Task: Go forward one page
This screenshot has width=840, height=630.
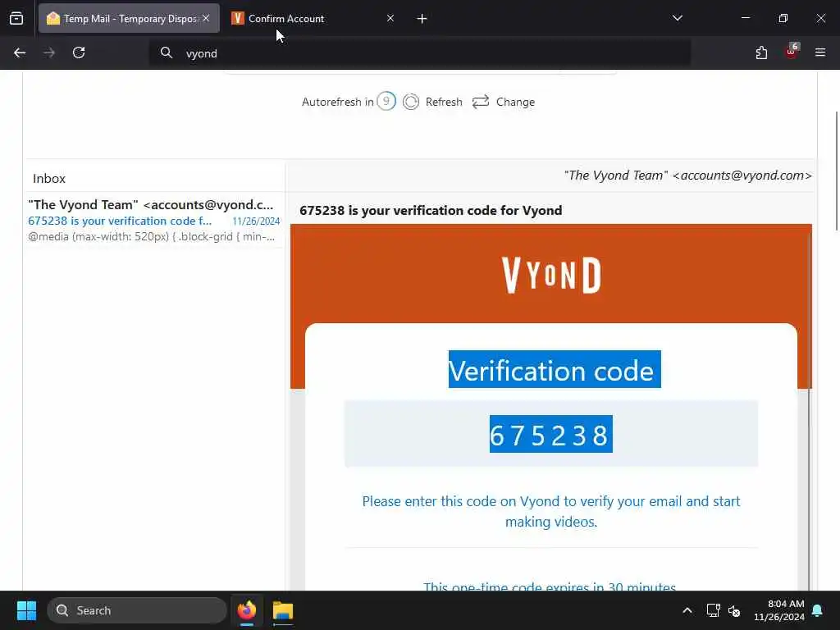Action: click(x=48, y=52)
